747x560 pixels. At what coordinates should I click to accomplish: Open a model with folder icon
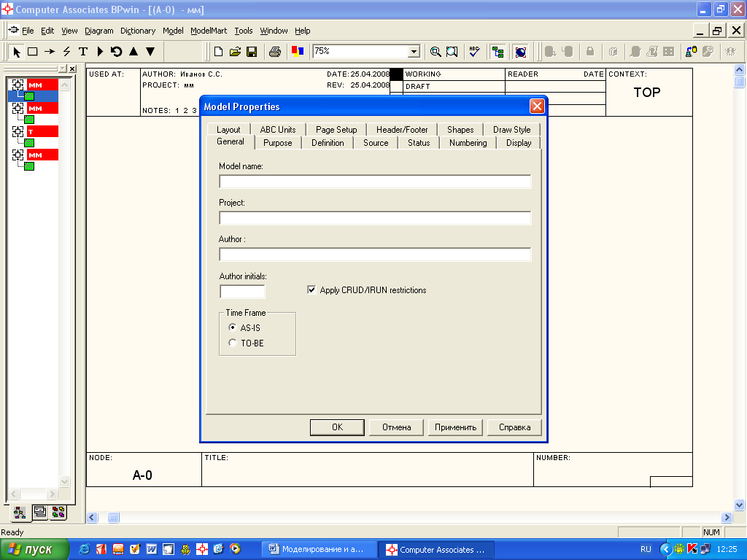(x=235, y=52)
